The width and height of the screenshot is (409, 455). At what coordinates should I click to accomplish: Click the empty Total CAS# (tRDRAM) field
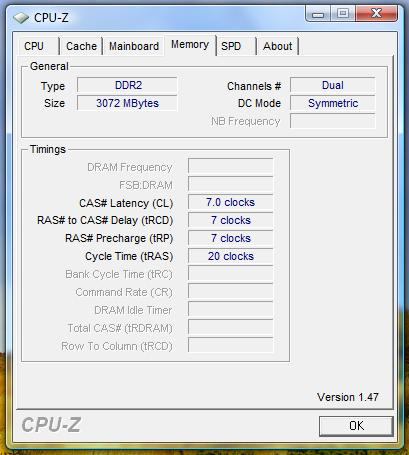coord(231,328)
